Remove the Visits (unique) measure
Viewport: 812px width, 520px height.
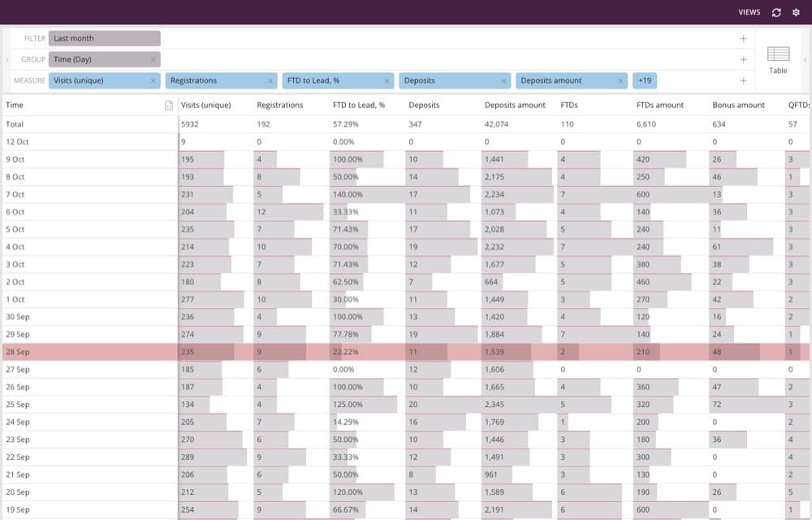153,80
